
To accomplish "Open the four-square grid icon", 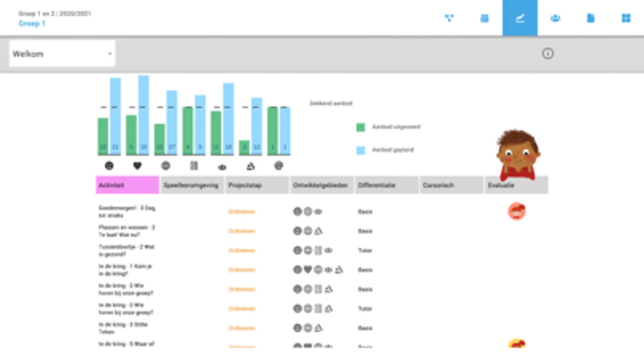I will [626, 18].
